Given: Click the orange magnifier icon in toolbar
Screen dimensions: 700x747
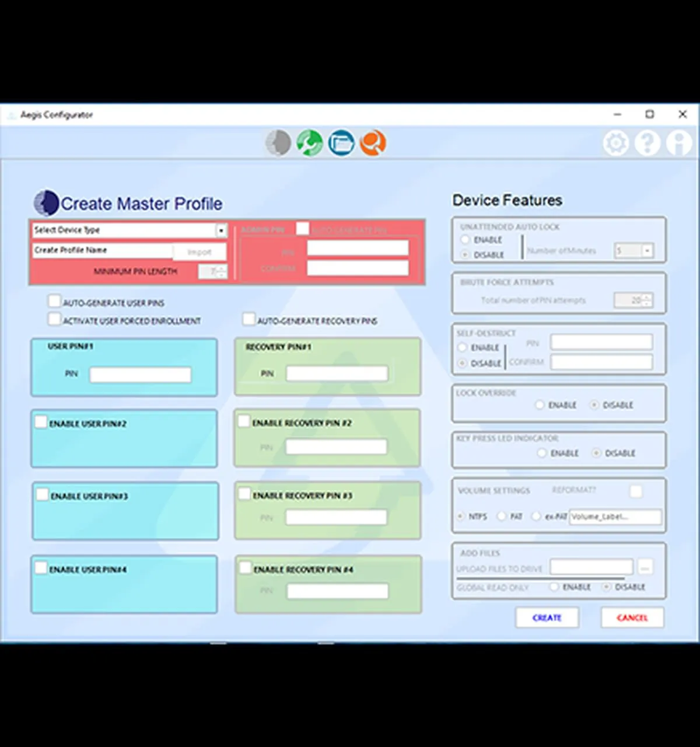Looking at the screenshot, I should tap(373, 142).
